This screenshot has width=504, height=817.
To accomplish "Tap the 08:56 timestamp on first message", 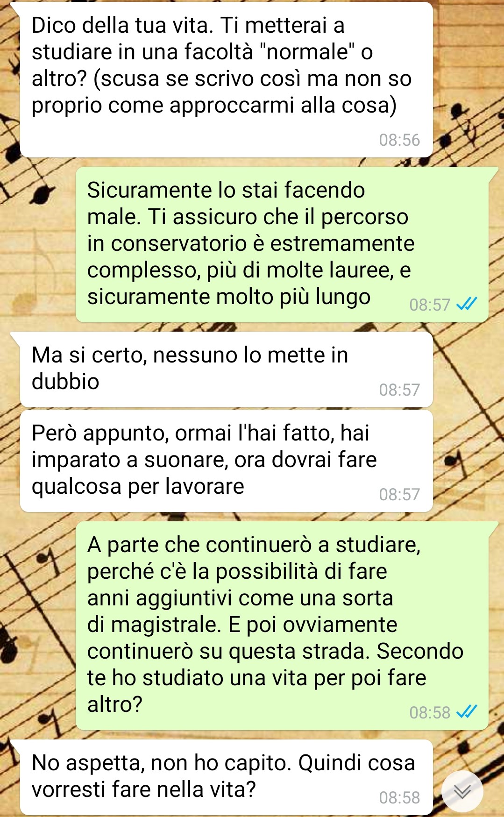I will click(x=399, y=140).
